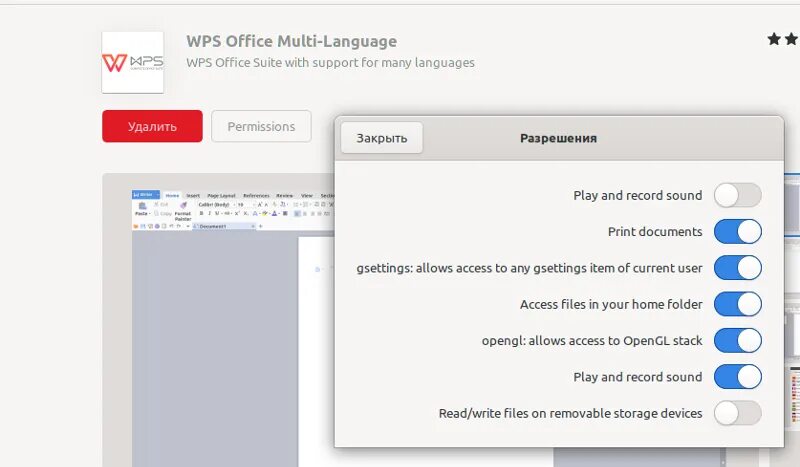Click the Access files in your home folder label
Screen dimensions: 800x467
[x=611, y=304]
